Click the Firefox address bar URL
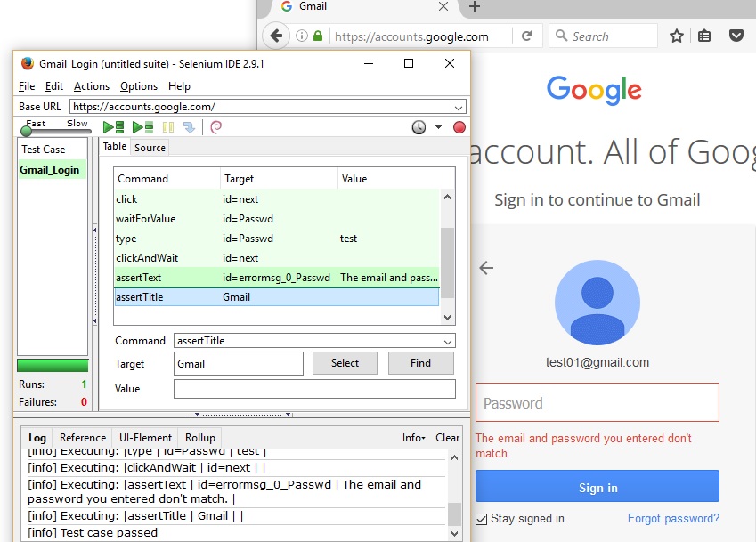Screen dimensions: 756x542 (411, 36)
